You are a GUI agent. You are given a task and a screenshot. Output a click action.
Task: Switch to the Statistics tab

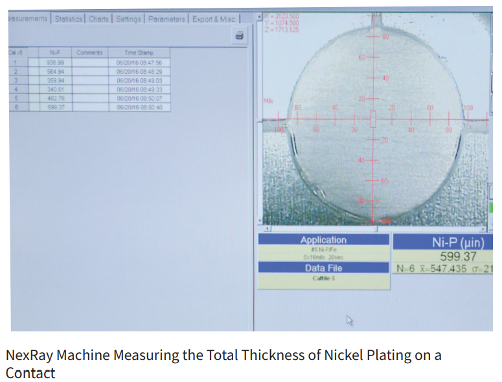[68, 19]
